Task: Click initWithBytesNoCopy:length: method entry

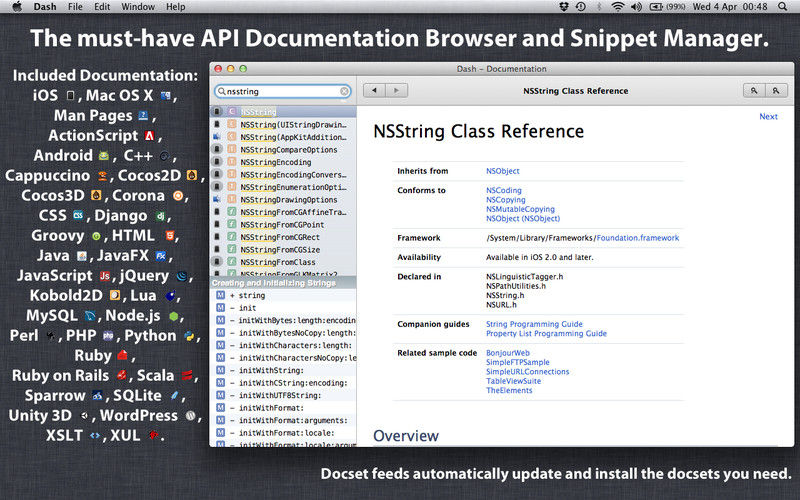Action: pos(283,333)
